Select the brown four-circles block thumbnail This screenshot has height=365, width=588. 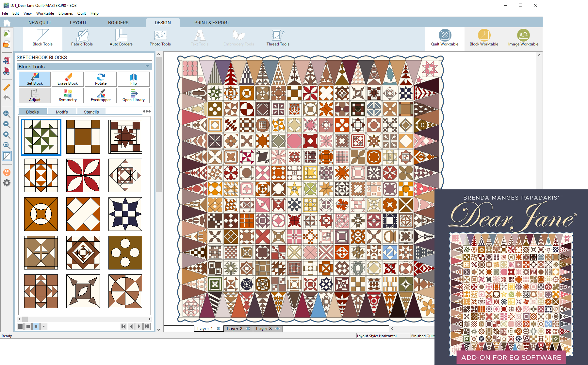[x=125, y=252]
